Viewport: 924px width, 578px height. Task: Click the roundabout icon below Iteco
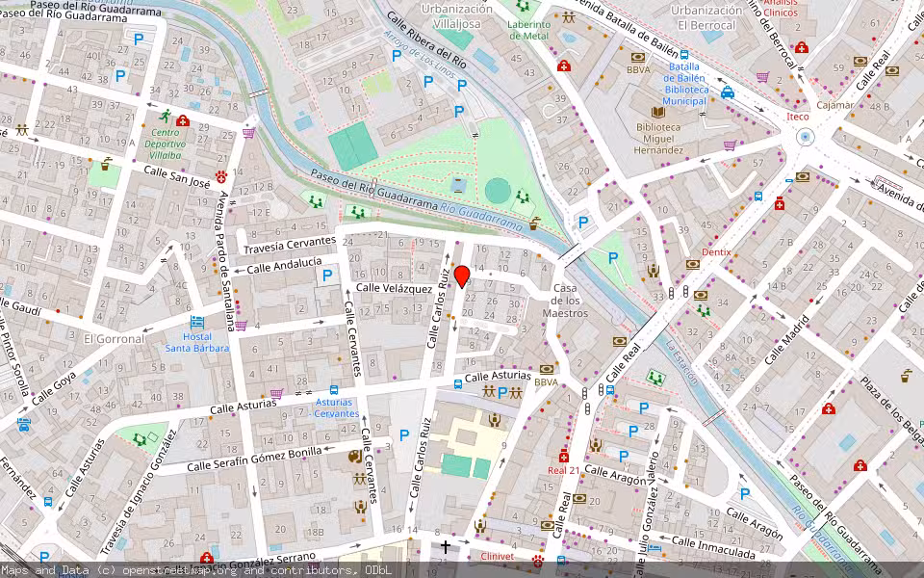(x=805, y=138)
